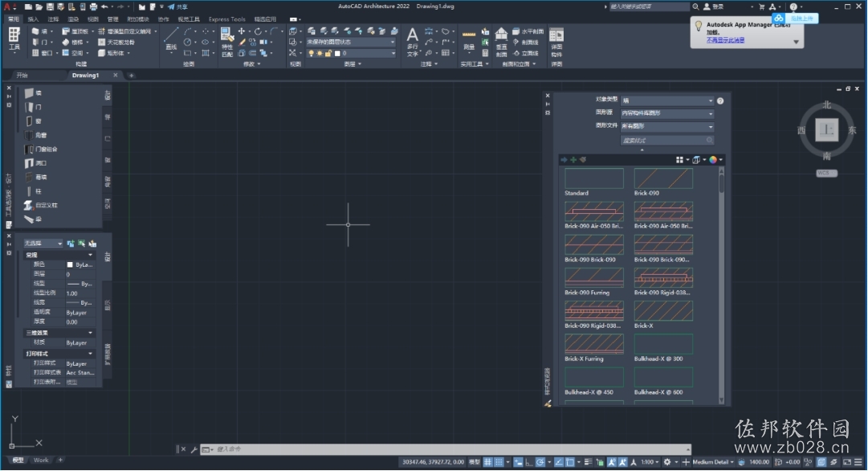Click the 立面线 elevation line button
This screenshot has width=868, height=471.
(x=526, y=53)
